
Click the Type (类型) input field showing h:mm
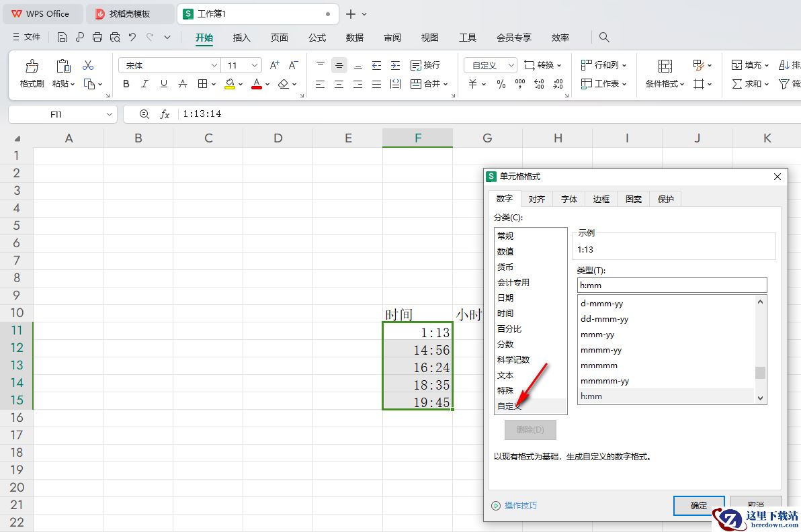[672, 285]
